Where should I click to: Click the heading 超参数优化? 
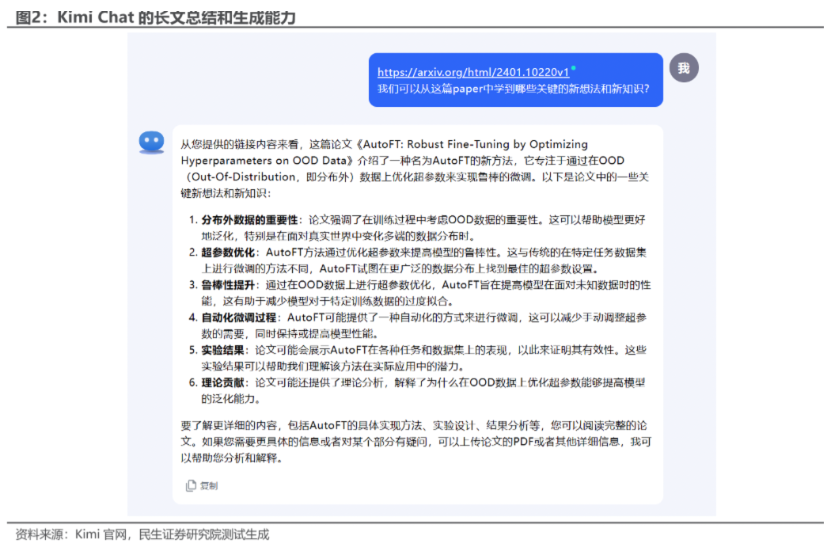tap(228, 252)
